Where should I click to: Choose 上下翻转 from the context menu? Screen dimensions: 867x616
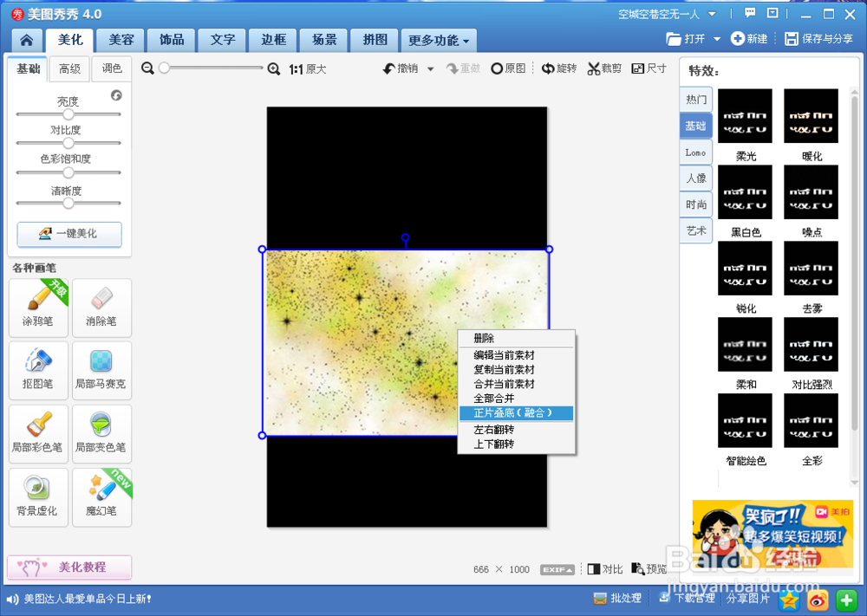[517, 444]
